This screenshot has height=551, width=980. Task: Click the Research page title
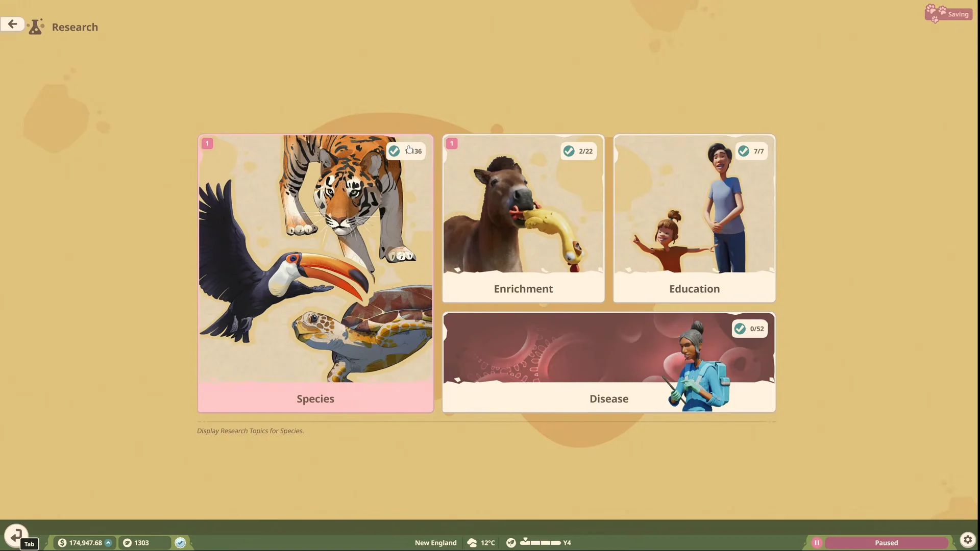coord(75,27)
